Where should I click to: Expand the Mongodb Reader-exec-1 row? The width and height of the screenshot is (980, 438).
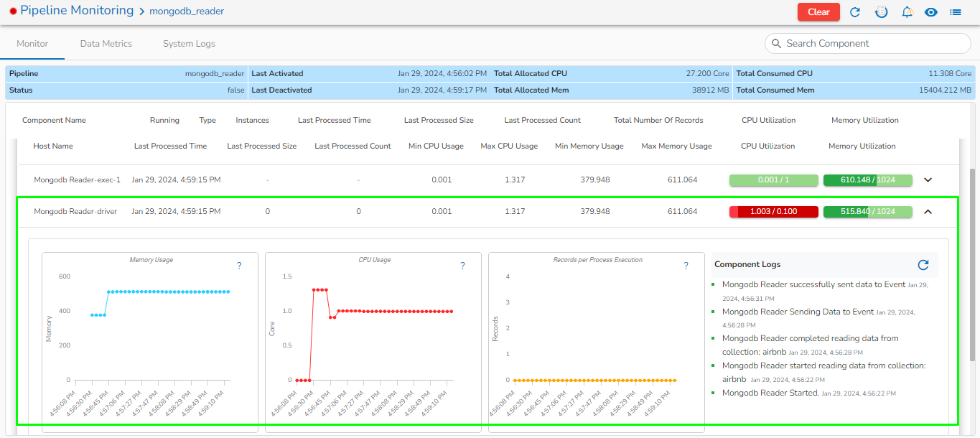928,180
